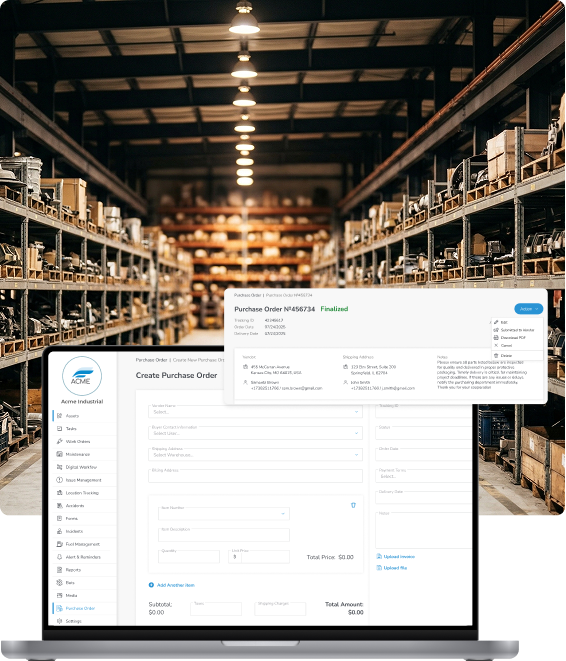The width and height of the screenshot is (566, 661).
Task: Choose Submitted to Vendor menu entry
Action: (517, 330)
